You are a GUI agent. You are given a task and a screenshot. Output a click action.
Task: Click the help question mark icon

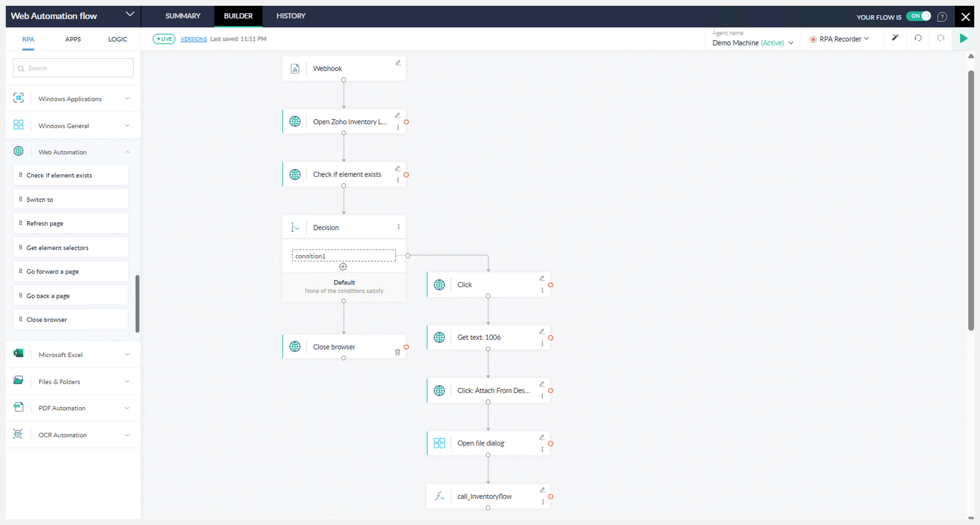click(x=942, y=17)
